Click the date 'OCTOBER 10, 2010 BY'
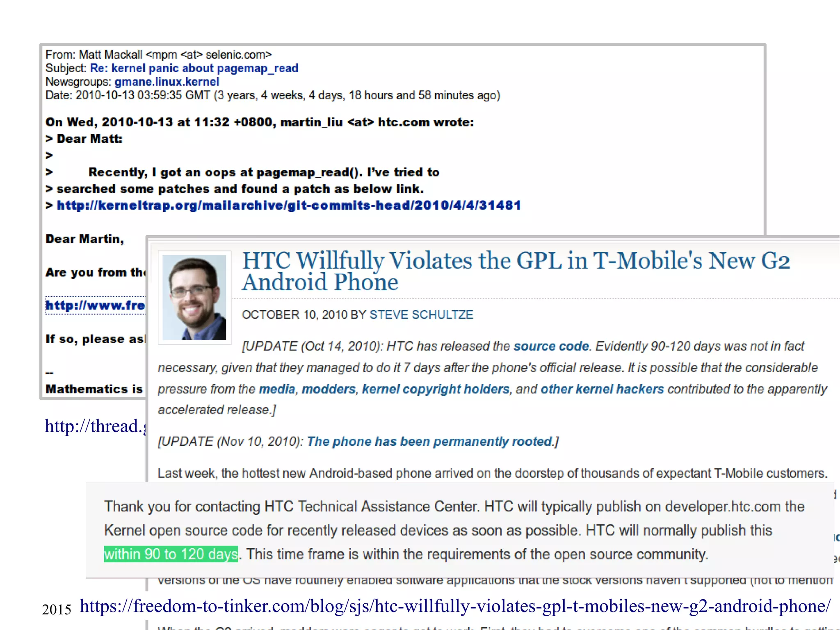 pos(304,315)
